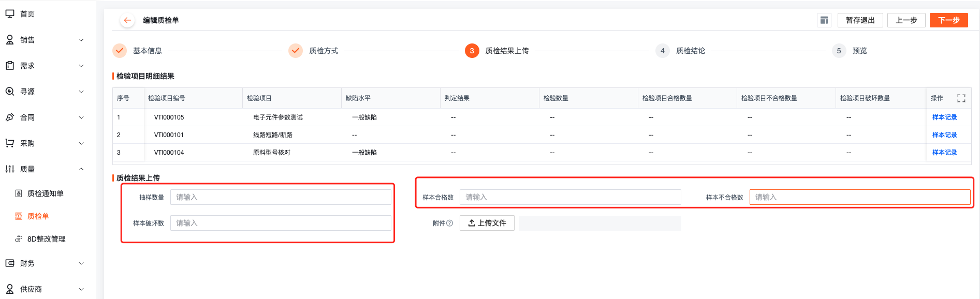Collapse the 质量 menu chevron
The image size is (980, 299).
click(81, 169)
